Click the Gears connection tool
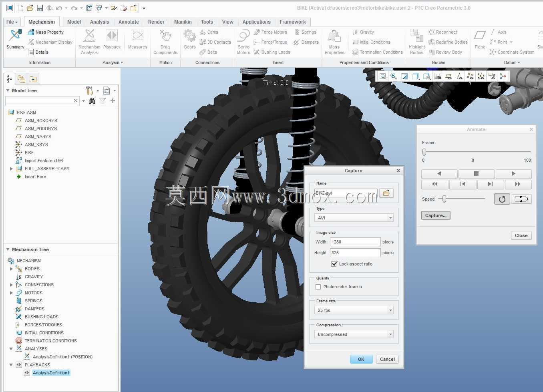The width and height of the screenshot is (543, 392). click(x=189, y=39)
